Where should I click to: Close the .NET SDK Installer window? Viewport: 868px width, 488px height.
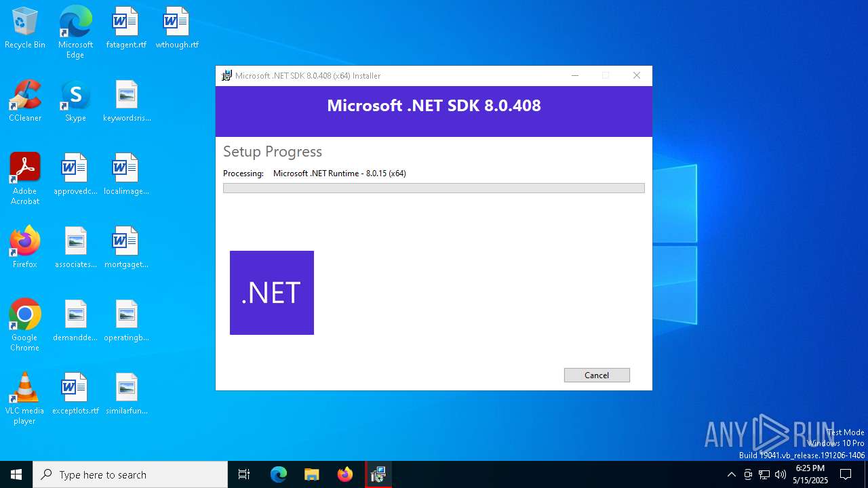(637, 75)
